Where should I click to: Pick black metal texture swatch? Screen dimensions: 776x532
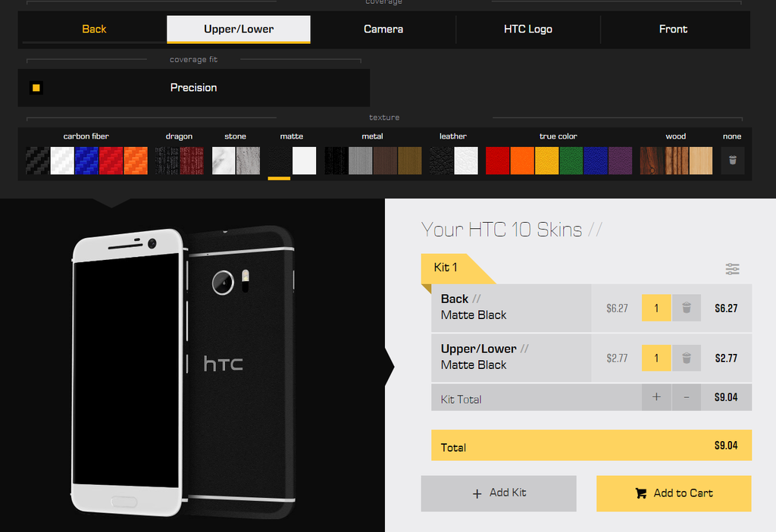click(336, 161)
